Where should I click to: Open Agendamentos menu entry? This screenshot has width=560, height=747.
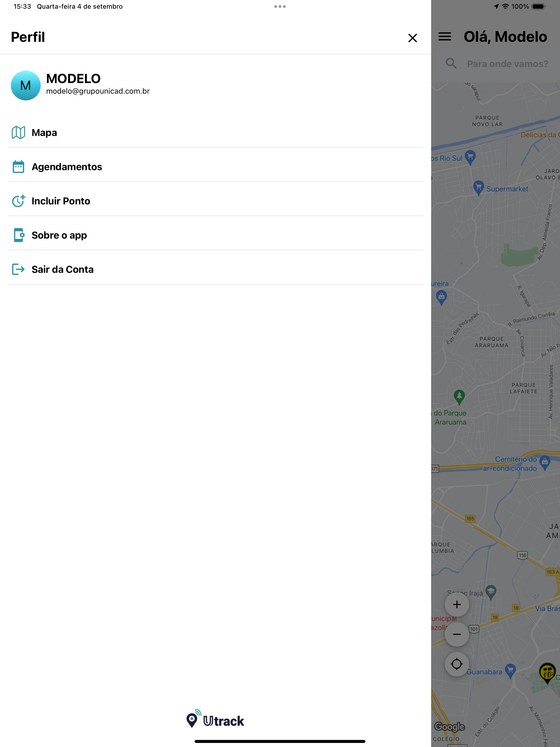point(215,167)
